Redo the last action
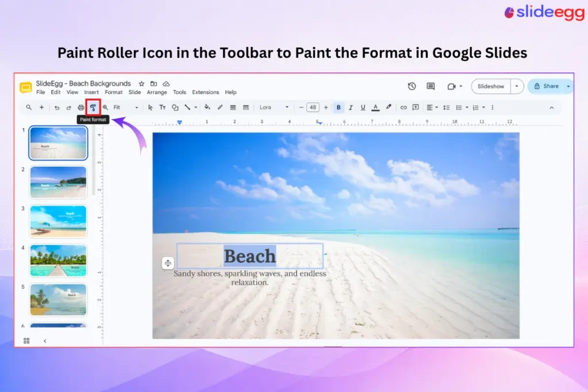This screenshot has width=588, height=392. coord(69,107)
